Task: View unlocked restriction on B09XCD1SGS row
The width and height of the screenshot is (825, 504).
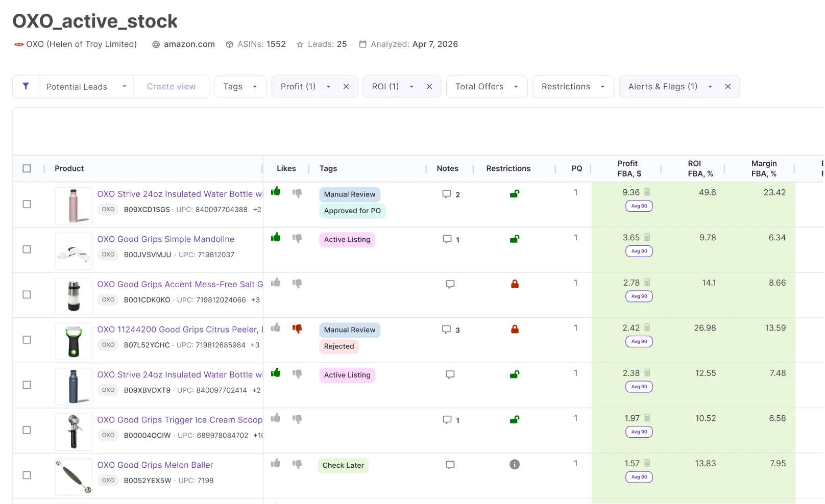Action: (x=515, y=194)
